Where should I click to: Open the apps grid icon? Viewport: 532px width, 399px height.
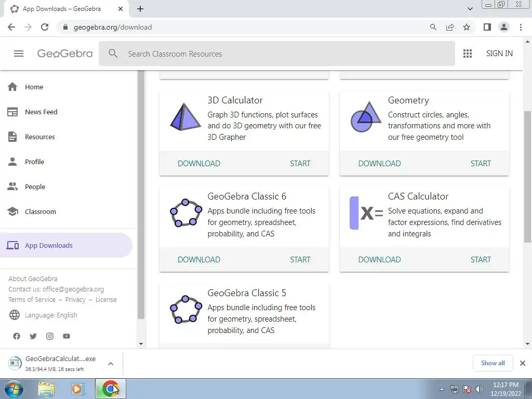pos(468,54)
